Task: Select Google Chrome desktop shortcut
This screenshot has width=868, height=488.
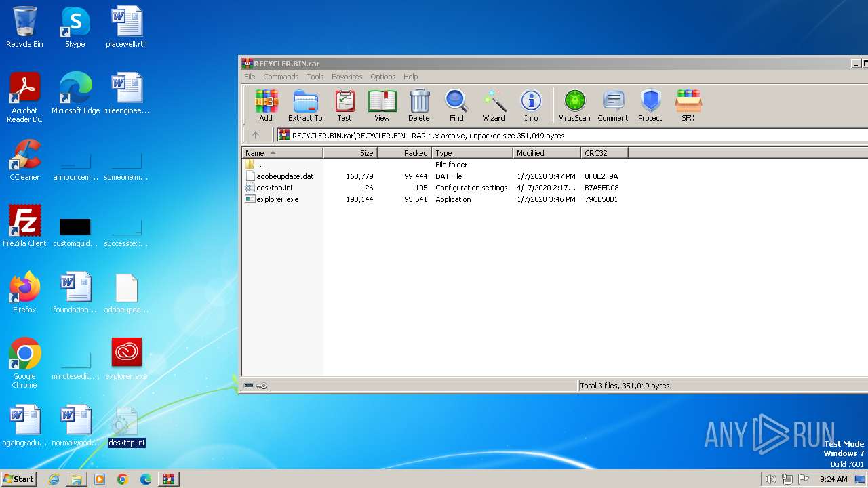Action: [x=24, y=363]
